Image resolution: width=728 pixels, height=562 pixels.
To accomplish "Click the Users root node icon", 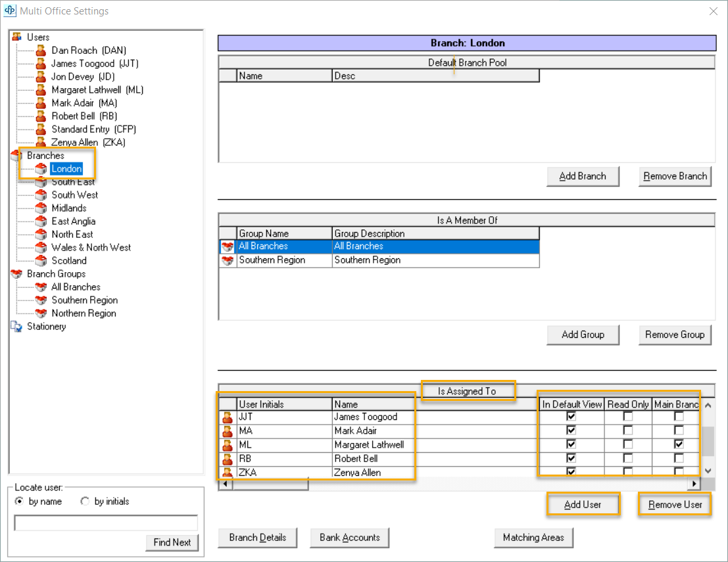I will pyautogui.click(x=16, y=37).
